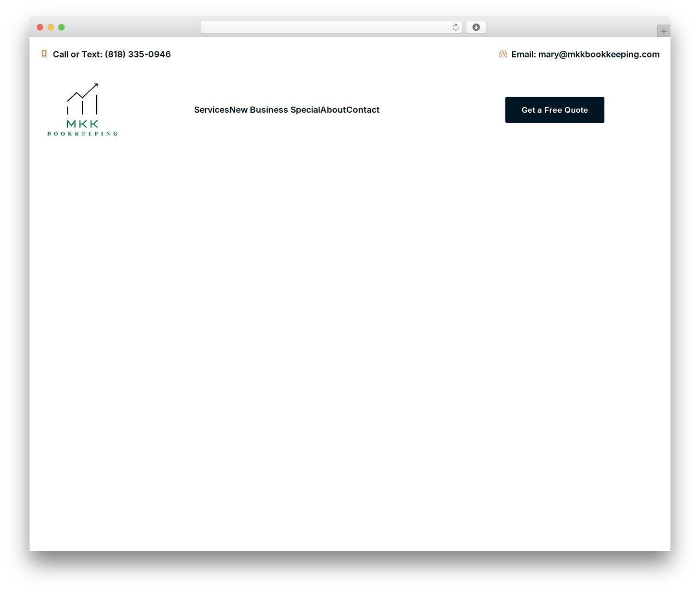Focus the browser address bar

pos(331,27)
